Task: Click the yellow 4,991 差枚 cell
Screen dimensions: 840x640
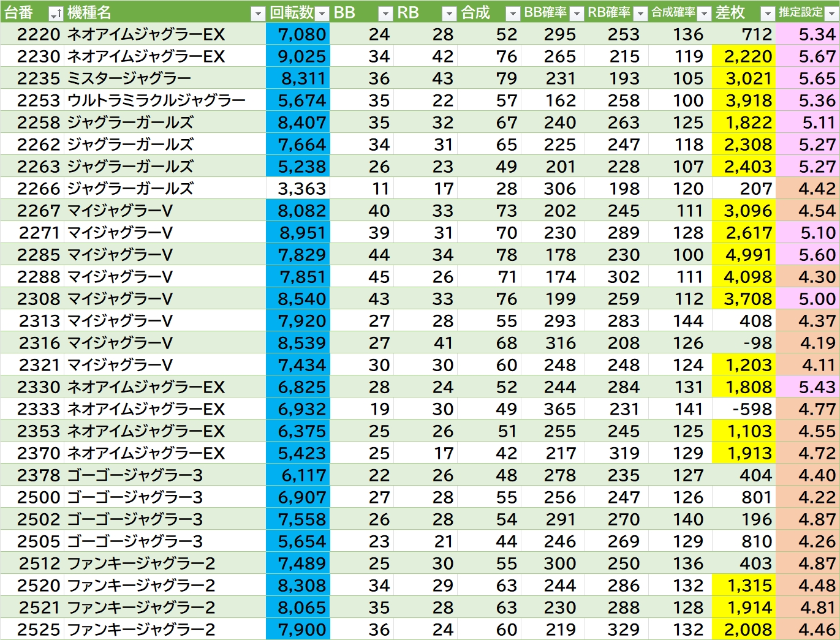Action: pos(744,255)
